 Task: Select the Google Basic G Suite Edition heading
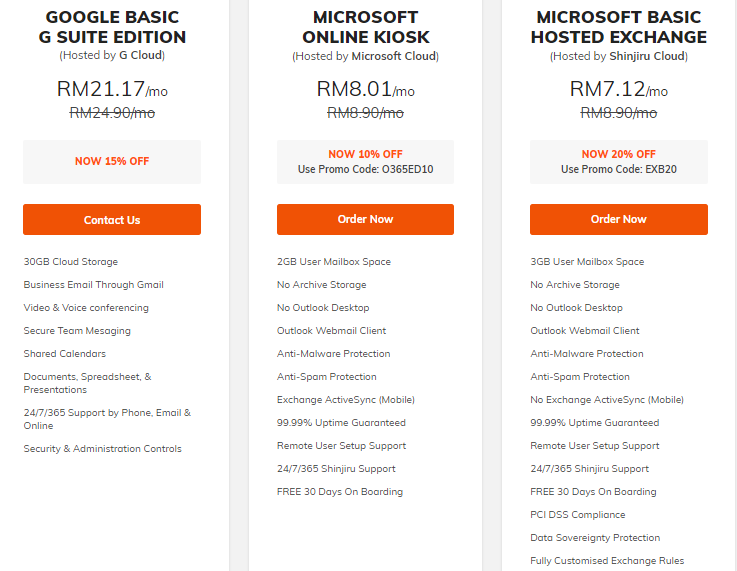coord(112,27)
